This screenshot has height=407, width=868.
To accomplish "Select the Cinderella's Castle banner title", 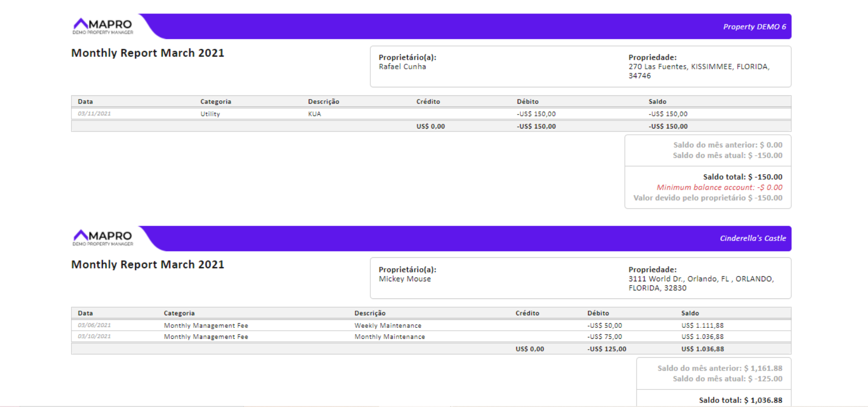I will 753,238.
